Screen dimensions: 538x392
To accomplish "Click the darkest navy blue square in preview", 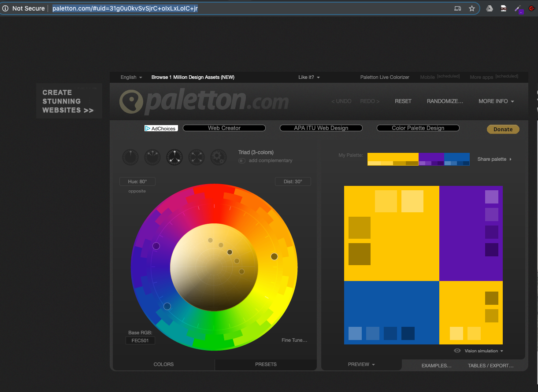I will point(408,333).
